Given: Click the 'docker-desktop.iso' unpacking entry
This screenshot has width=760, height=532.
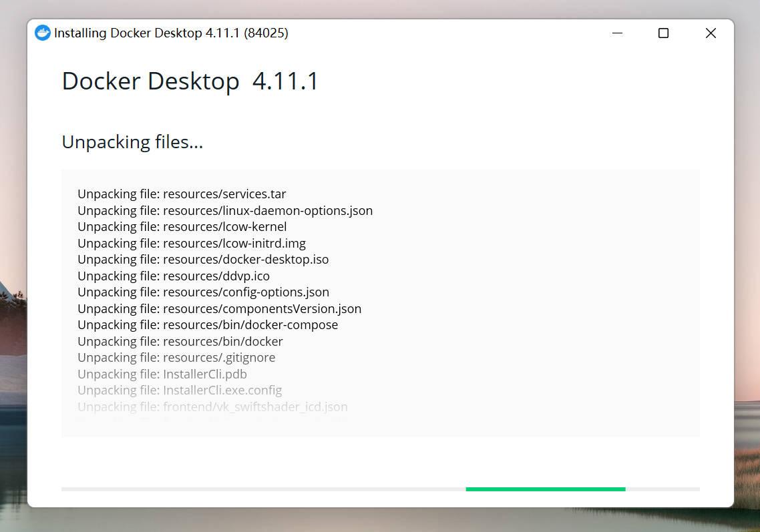Looking at the screenshot, I should coord(203,260).
